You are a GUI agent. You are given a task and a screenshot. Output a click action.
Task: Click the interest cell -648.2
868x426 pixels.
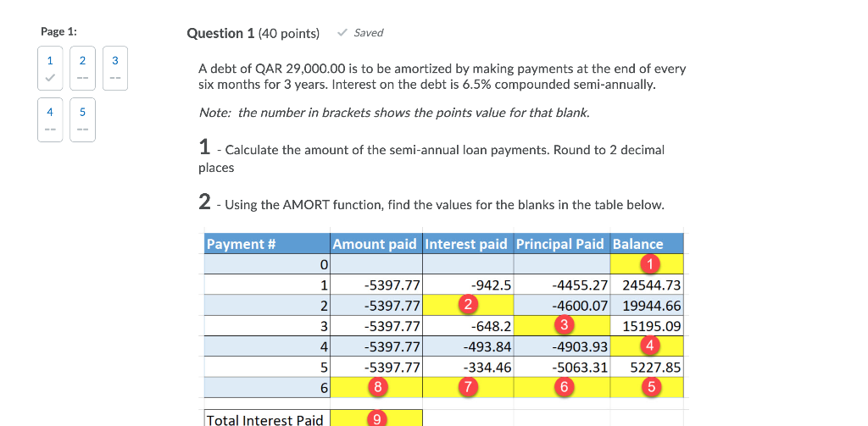coord(468,326)
